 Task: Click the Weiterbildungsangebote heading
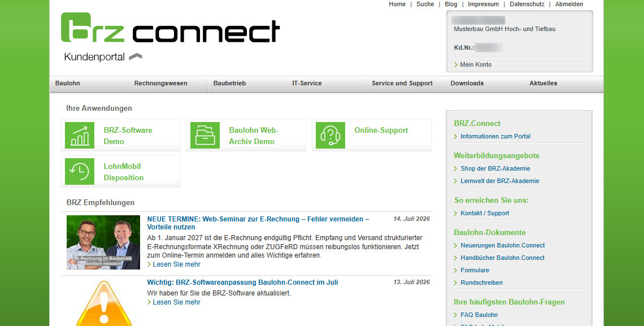click(x=497, y=155)
